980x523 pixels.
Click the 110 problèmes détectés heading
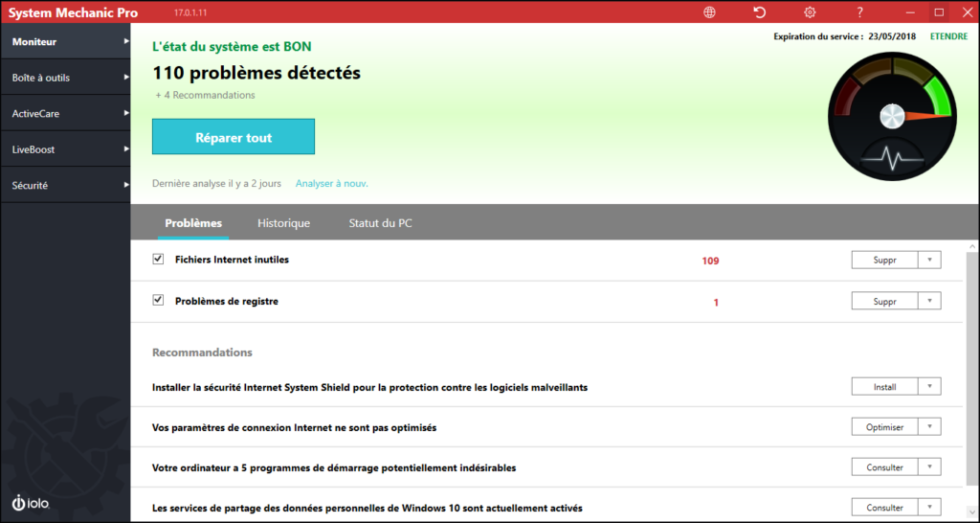click(x=256, y=73)
